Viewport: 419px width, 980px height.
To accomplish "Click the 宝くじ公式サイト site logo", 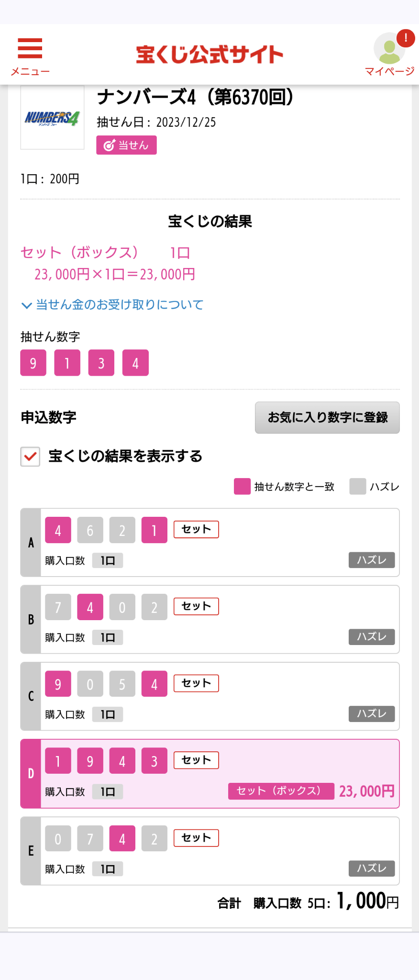I will [209, 55].
